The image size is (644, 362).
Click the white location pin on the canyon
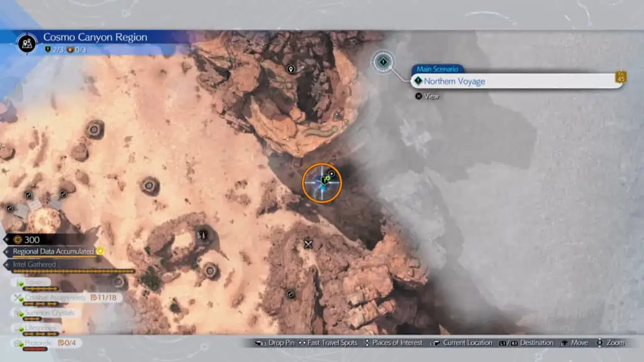291,69
